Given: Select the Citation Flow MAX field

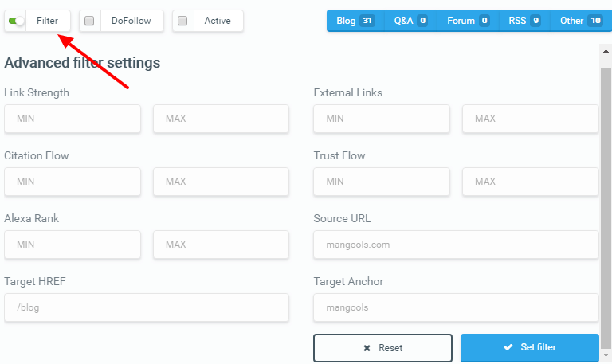Looking at the screenshot, I should pos(221,182).
